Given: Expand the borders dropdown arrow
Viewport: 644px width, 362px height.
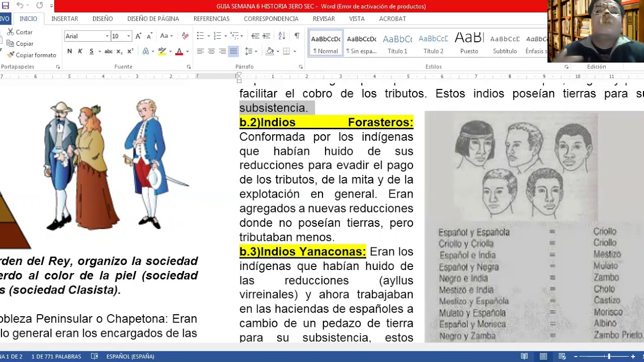Looking at the screenshot, I should (x=294, y=51).
